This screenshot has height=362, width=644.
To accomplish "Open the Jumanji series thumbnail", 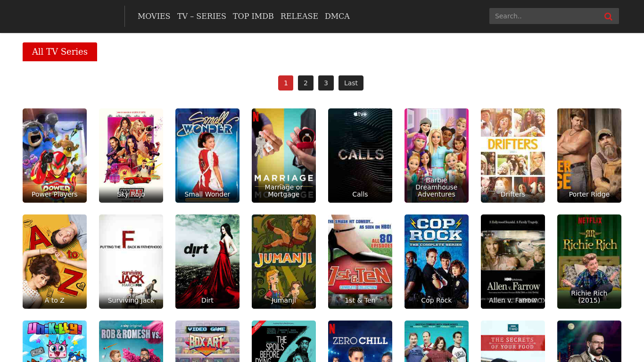I will tap(284, 262).
